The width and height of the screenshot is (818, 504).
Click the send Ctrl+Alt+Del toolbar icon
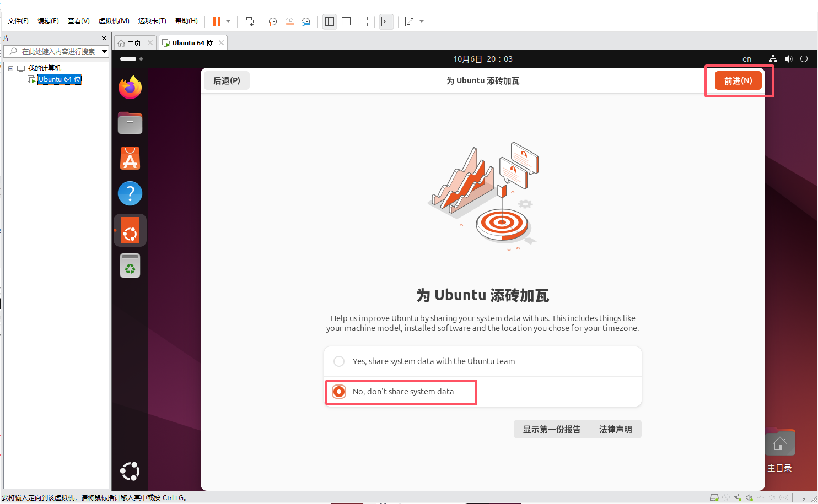(249, 21)
